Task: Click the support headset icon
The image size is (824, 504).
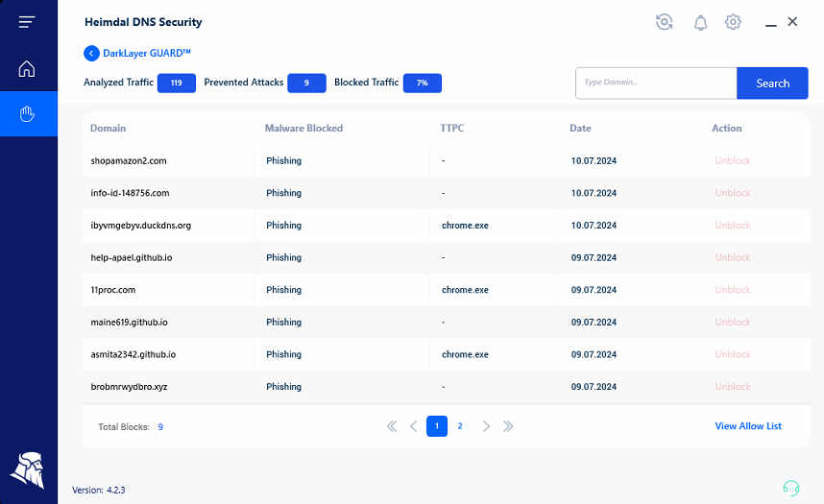Action: [791, 489]
